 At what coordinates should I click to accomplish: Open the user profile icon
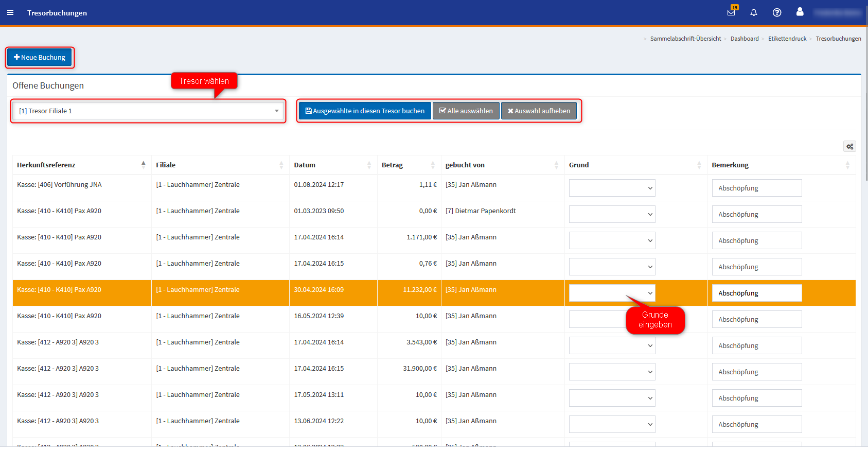click(x=800, y=12)
